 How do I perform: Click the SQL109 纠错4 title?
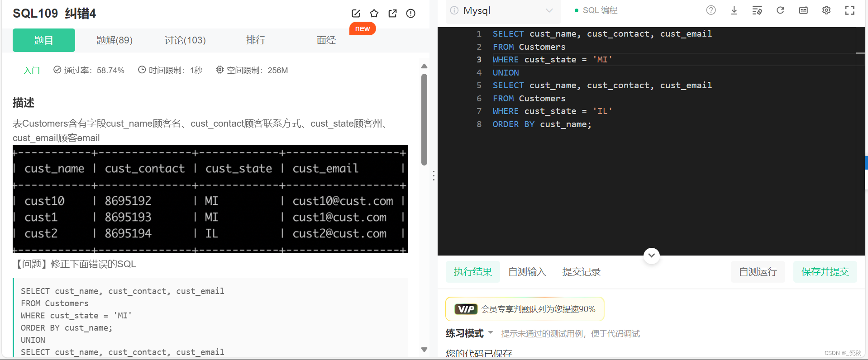click(x=54, y=14)
